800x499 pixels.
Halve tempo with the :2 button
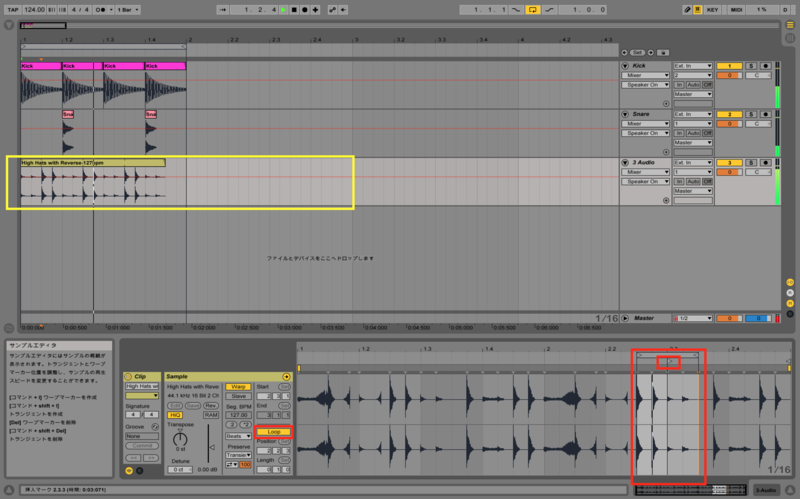pyautogui.click(x=232, y=425)
